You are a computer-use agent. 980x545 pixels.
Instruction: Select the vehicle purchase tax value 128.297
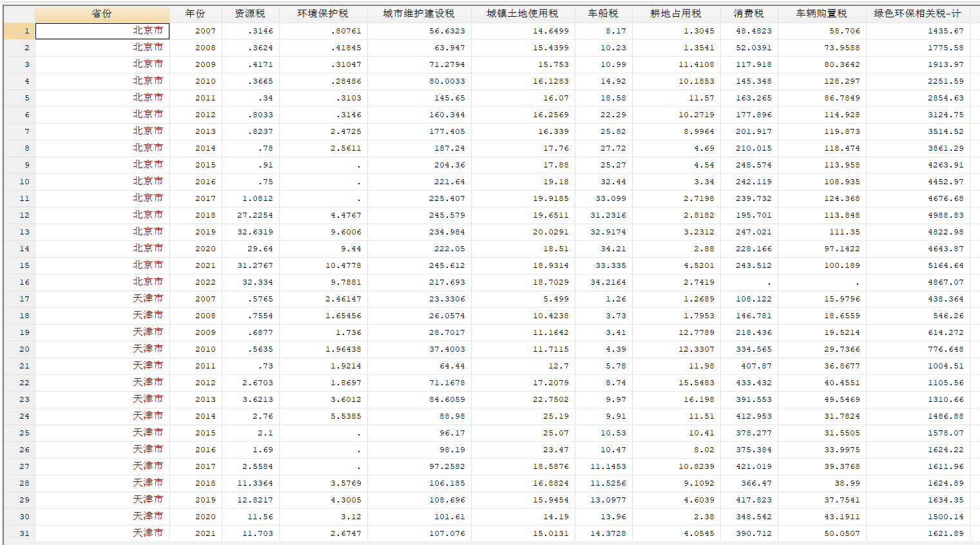821,81
